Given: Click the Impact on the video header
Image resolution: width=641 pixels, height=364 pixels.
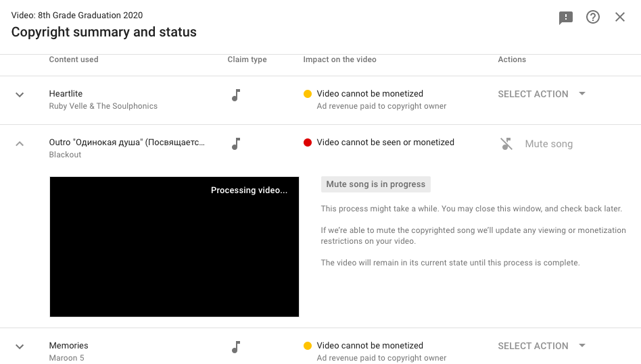Looking at the screenshot, I should [339, 59].
